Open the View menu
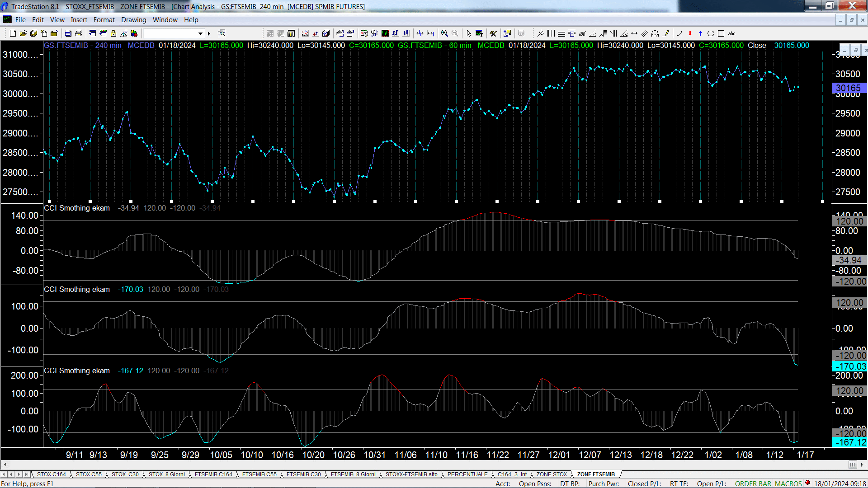Image resolution: width=868 pixels, height=488 pixels. pyautogui.click(x=57, y=20)
